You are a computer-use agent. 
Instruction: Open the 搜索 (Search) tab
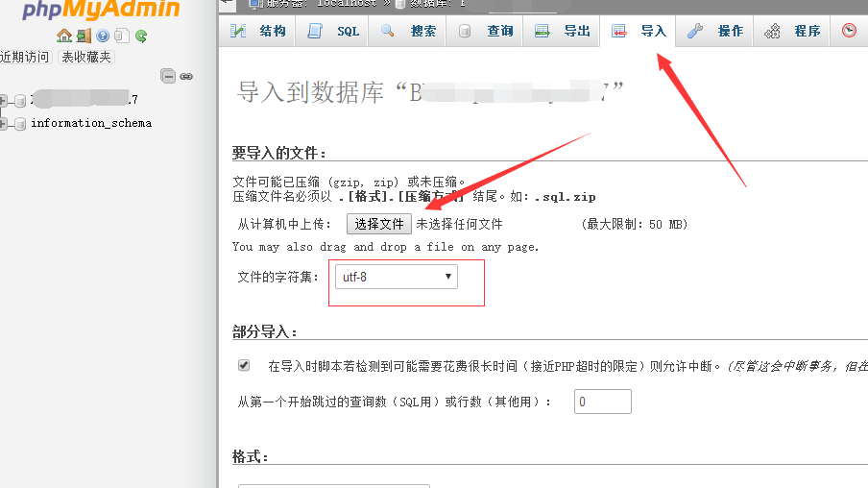pos(409,31)
